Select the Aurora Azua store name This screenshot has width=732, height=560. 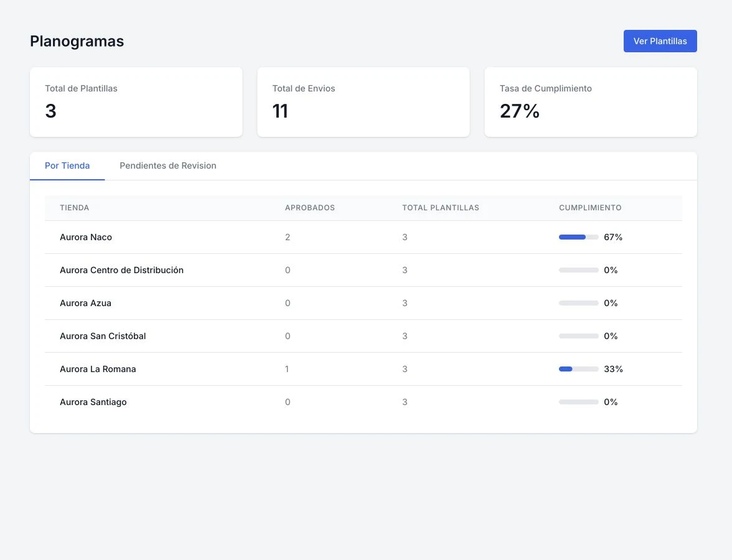[85, 304]
